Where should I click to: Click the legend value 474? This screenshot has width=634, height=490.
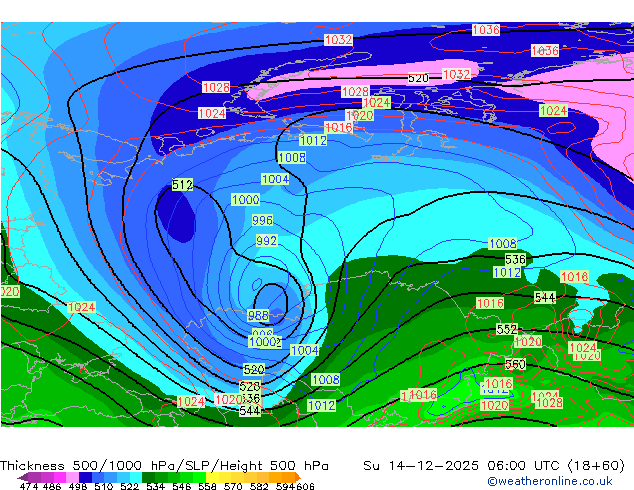(29, 486)
